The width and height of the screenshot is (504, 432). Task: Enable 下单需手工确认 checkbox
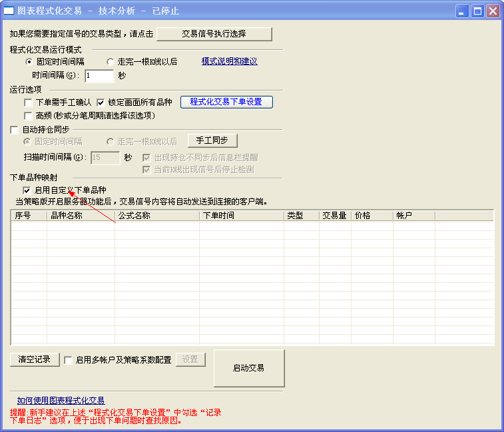tap(28, 103)
